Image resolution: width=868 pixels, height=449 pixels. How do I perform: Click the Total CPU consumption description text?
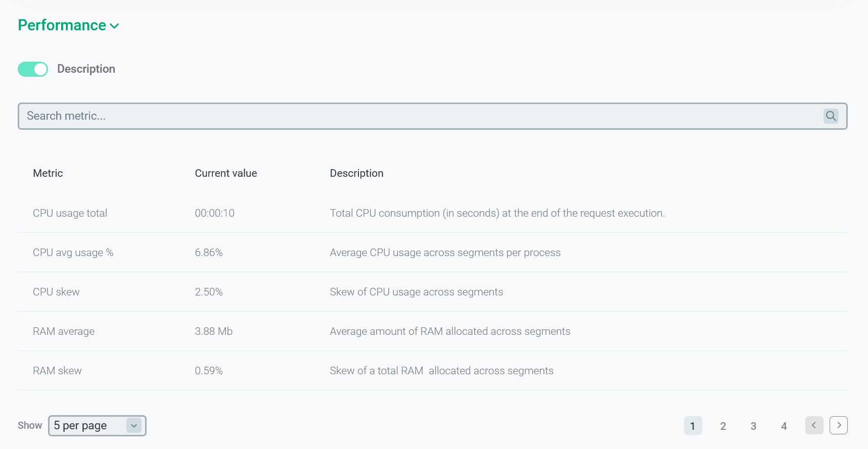pos(497,213)
